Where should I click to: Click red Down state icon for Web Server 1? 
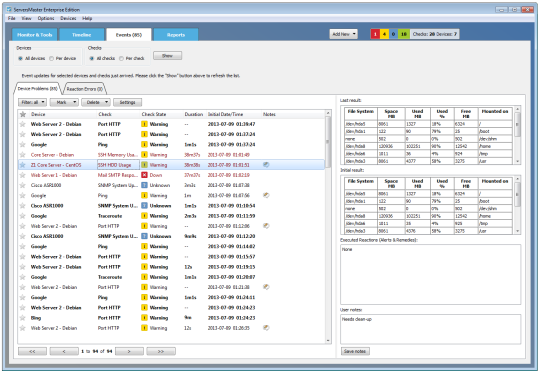tap(144, 175)
